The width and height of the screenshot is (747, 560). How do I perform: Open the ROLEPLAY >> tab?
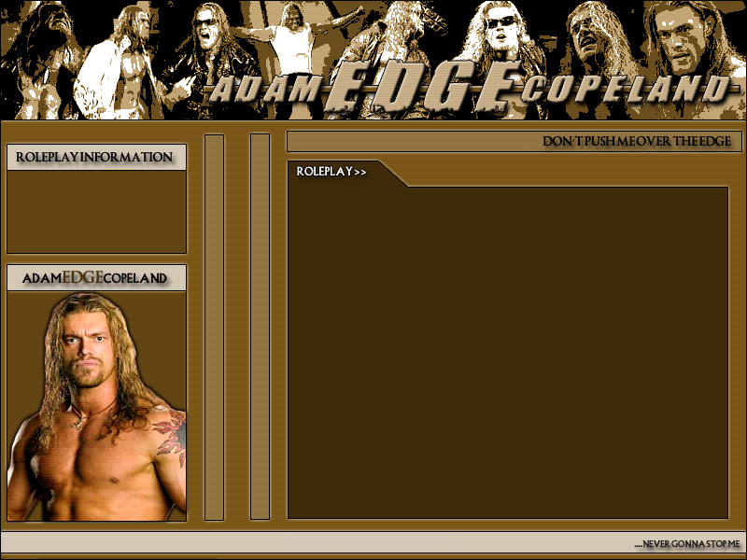point(331,172)
